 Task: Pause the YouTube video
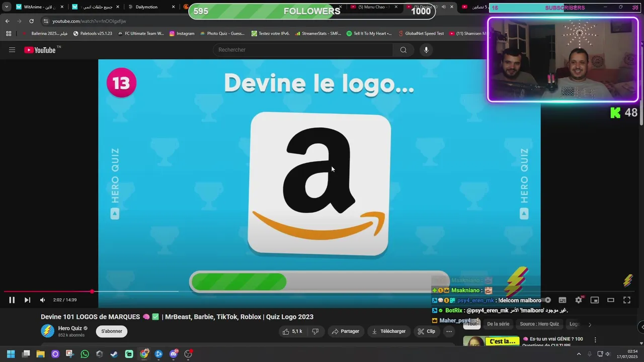(x=12, y=300)
